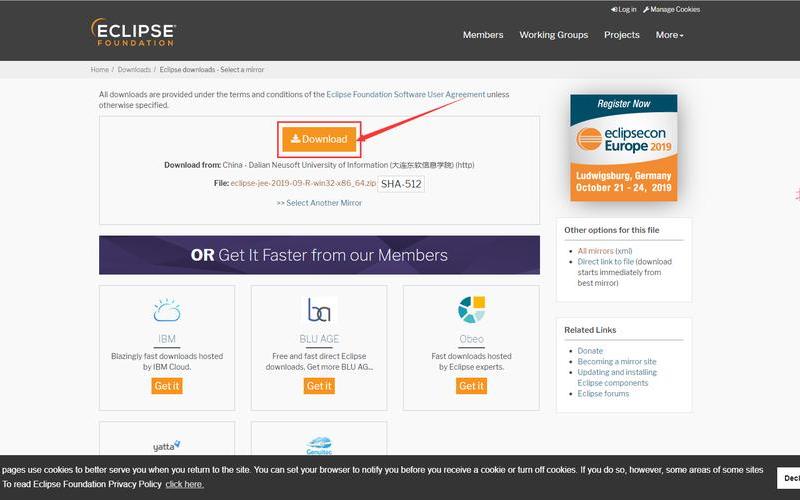The image size is (800, 500).
Task: Click Direct link to file
Action: click(606, 262)
